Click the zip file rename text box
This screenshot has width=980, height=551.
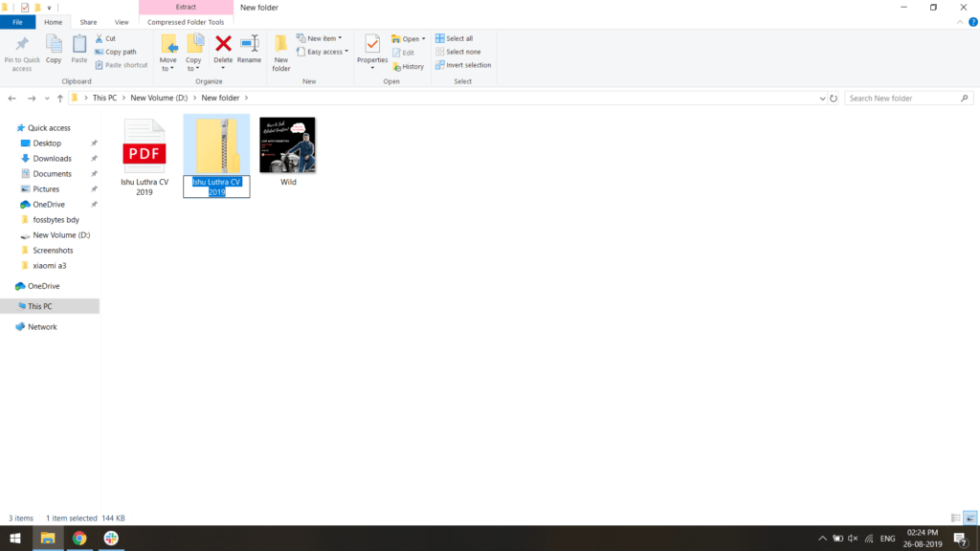[x=216, y=187]
